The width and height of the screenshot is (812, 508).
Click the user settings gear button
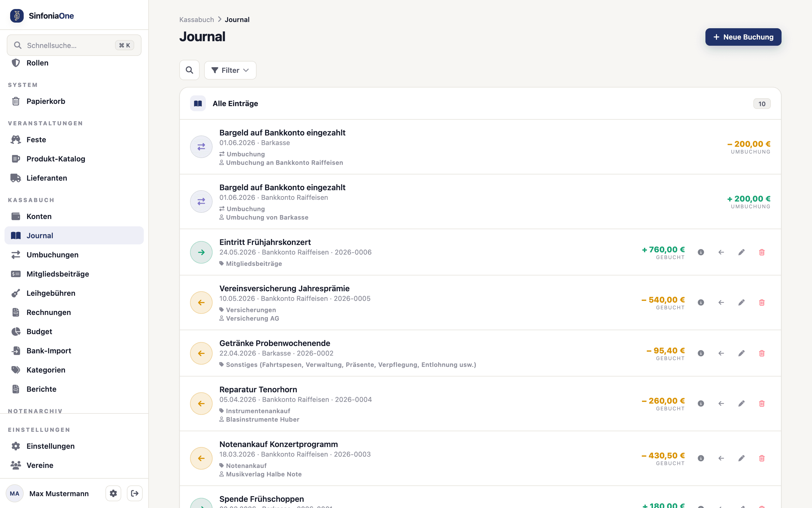(113, 493)
